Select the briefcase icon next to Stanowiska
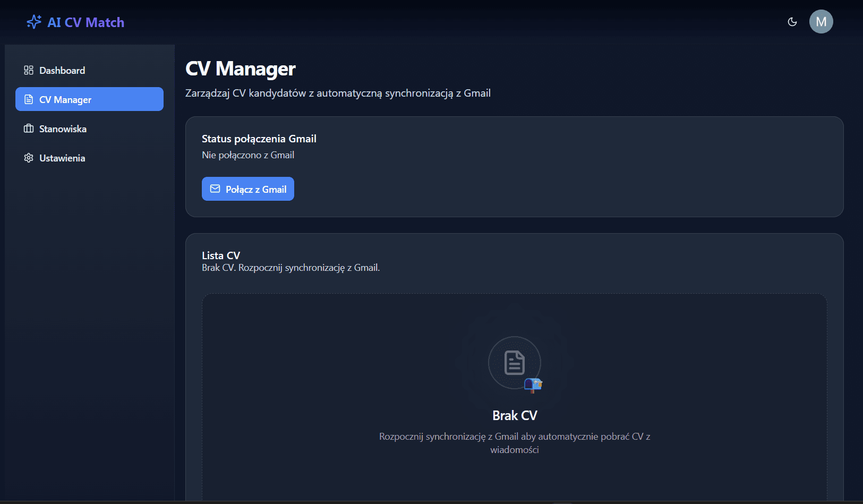 point(29,129)
